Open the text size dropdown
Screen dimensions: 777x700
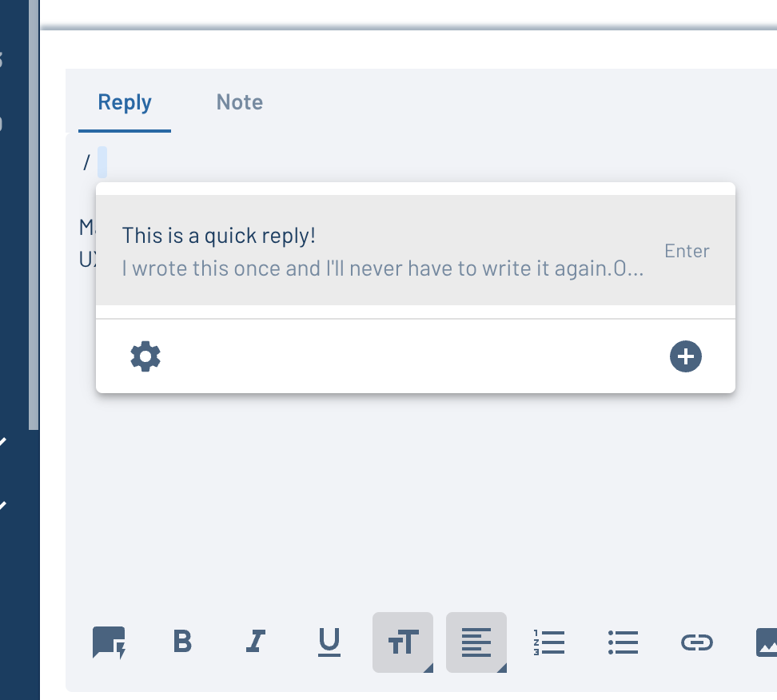403,642
